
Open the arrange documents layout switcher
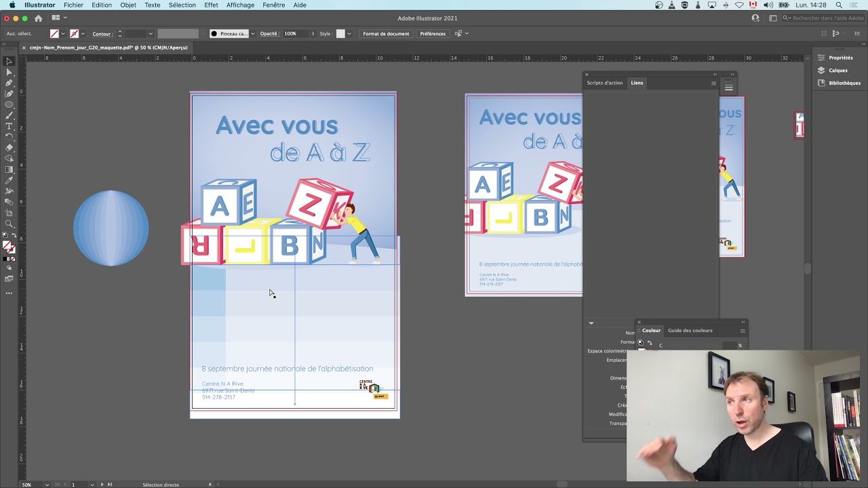point(58,18)
